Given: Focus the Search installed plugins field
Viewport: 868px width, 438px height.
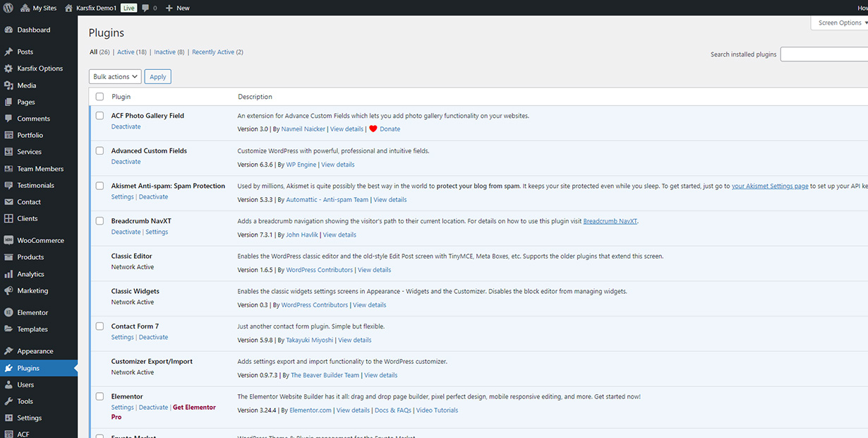Looking at the screenshot, I should click(x=824, y=54).
